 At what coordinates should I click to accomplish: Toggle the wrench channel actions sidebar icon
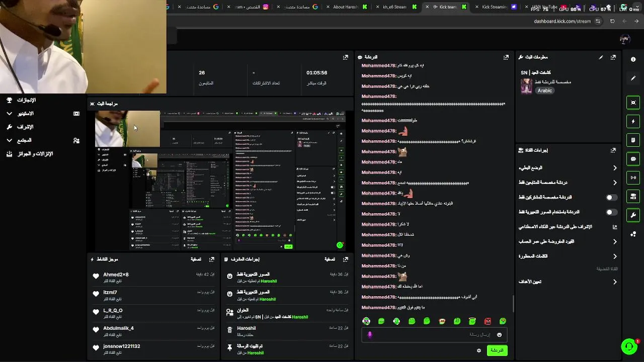[633, 215]
